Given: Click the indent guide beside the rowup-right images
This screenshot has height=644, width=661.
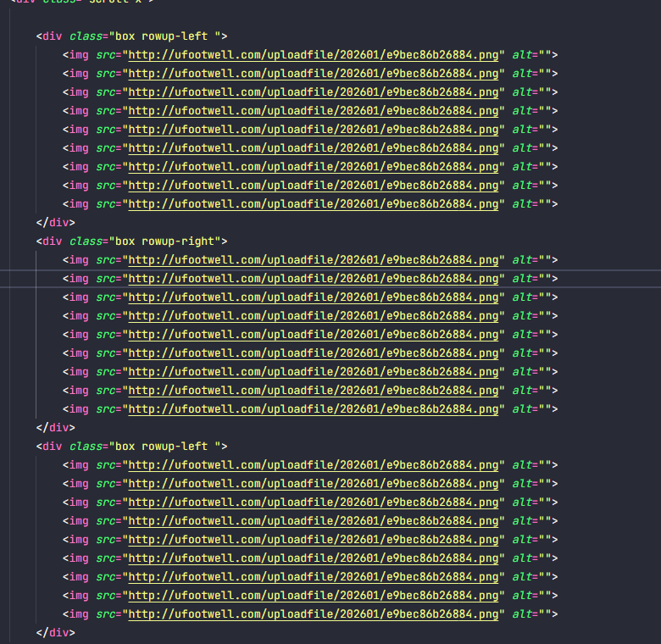Looking at the screenshot, I should point(37,335).
